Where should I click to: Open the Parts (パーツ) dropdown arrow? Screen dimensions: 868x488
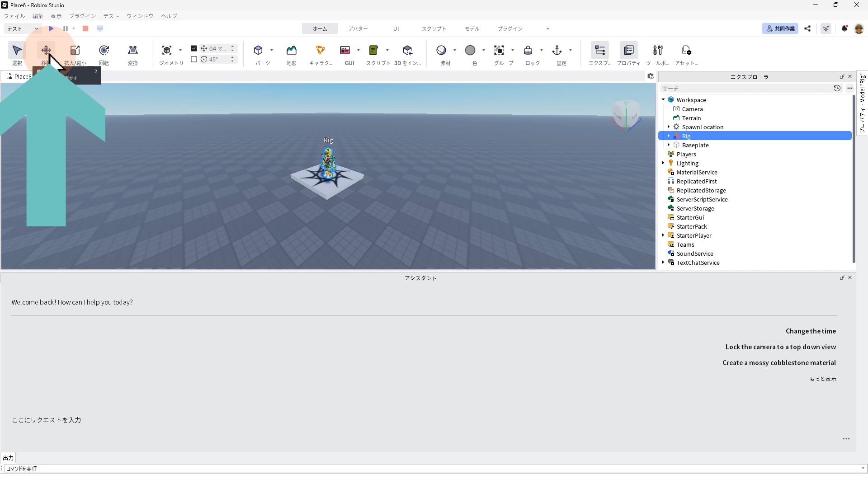tap(272, 50)
